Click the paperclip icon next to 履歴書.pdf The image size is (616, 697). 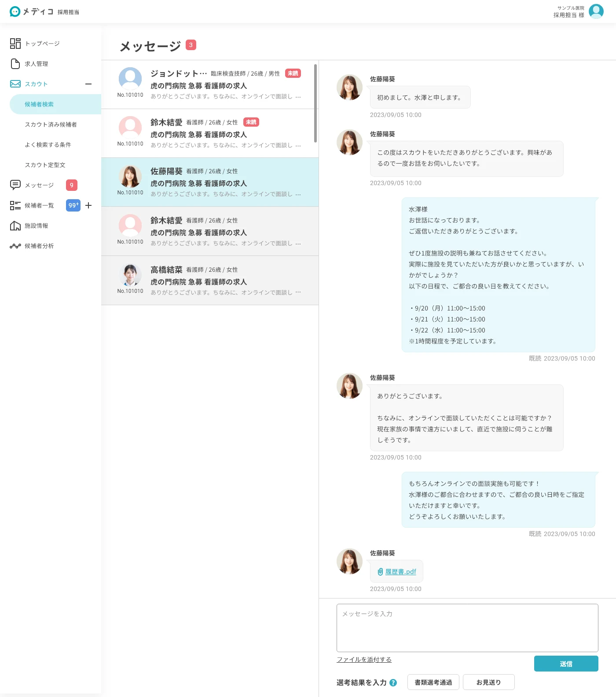(380, 572)
